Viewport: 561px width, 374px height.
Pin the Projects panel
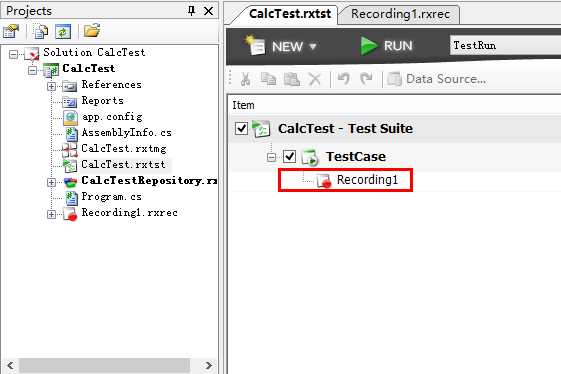coord(191,11)
